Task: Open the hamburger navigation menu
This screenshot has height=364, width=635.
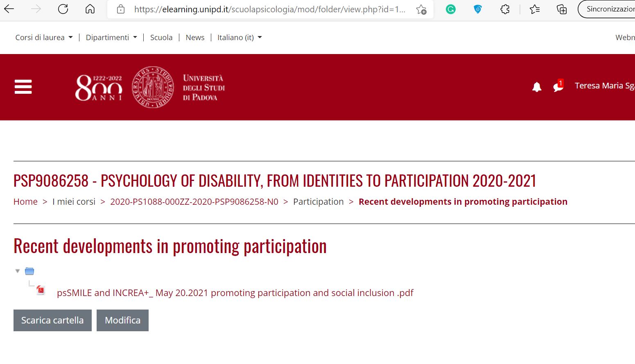Action: (23, 87)
